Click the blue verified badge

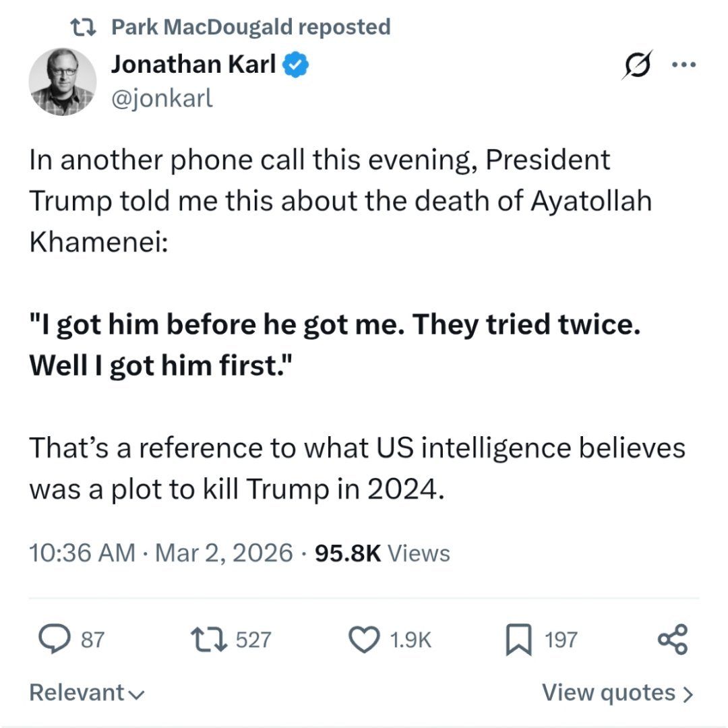click(296, 65)
